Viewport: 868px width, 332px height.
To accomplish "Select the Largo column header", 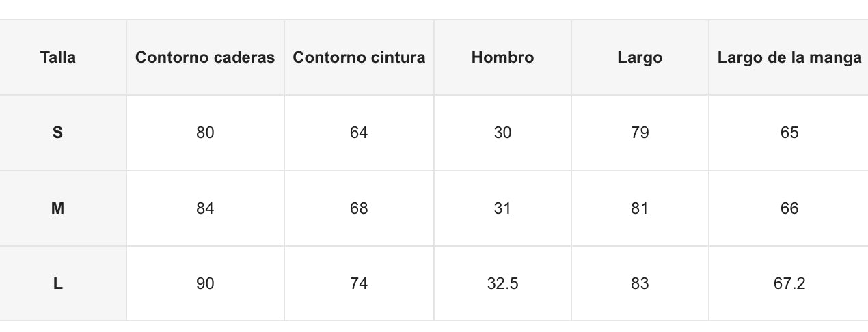I will click(x=640, y=57).
